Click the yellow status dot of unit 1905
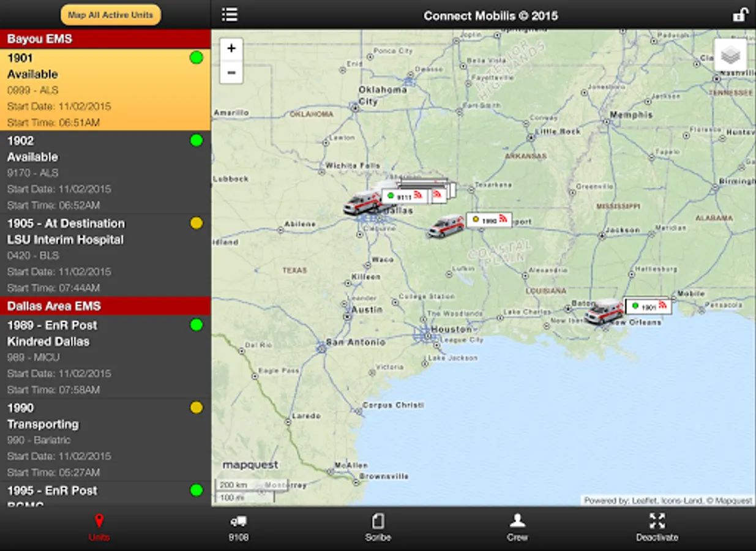 click(x=196, y=223)
